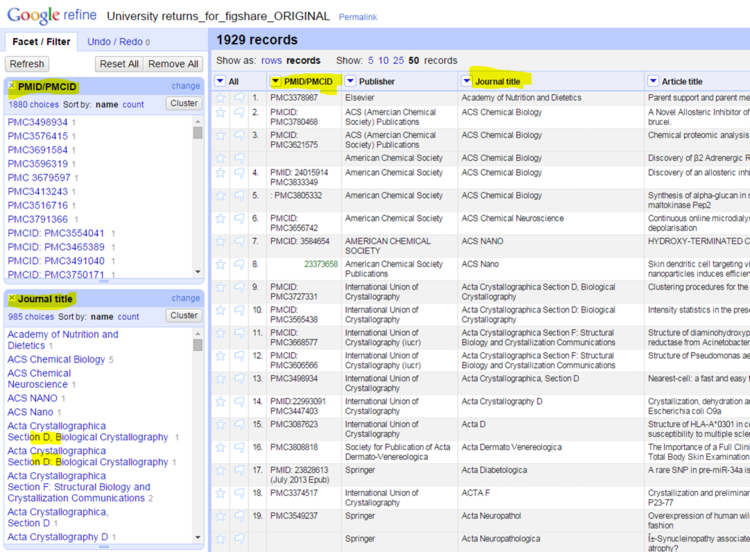Flag row 17 Acta Diabetologica record
The image size is (750, 552).
point(239,471)
